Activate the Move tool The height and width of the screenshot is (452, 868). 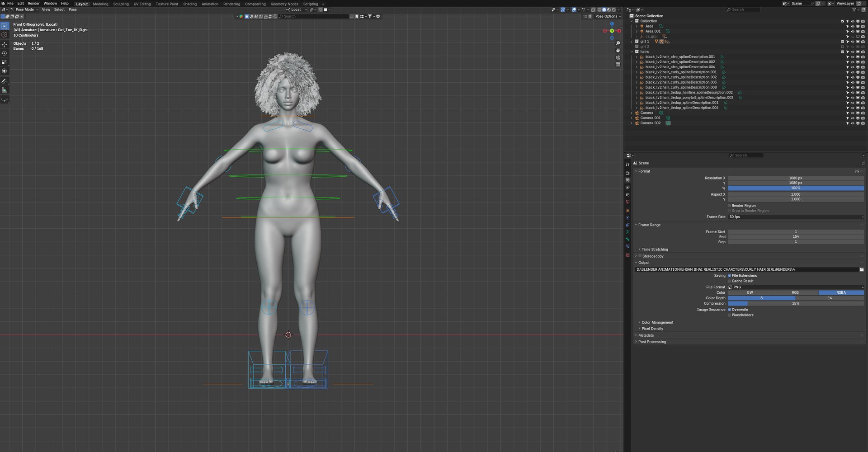pyautogui.click(x=5, y=45)
